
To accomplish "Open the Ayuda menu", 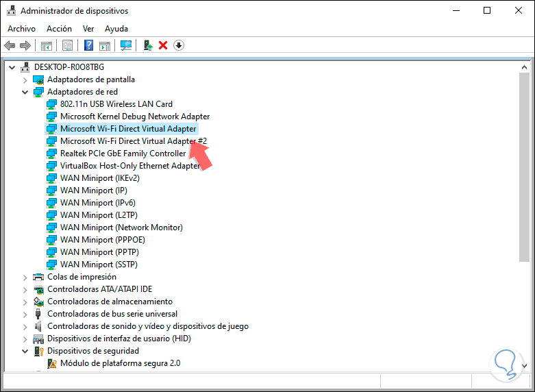I will coord(116,29).
